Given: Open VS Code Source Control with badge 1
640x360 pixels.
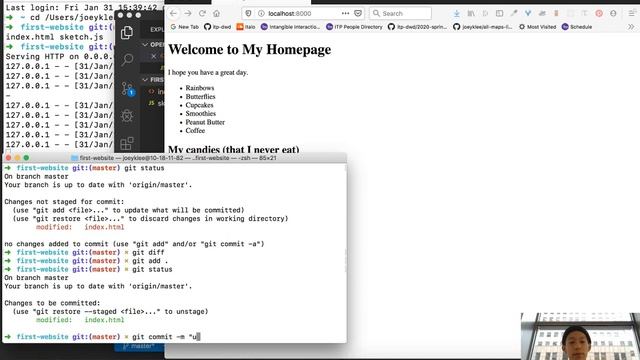Looking at the screenshot, I should (x=127, y=89).
